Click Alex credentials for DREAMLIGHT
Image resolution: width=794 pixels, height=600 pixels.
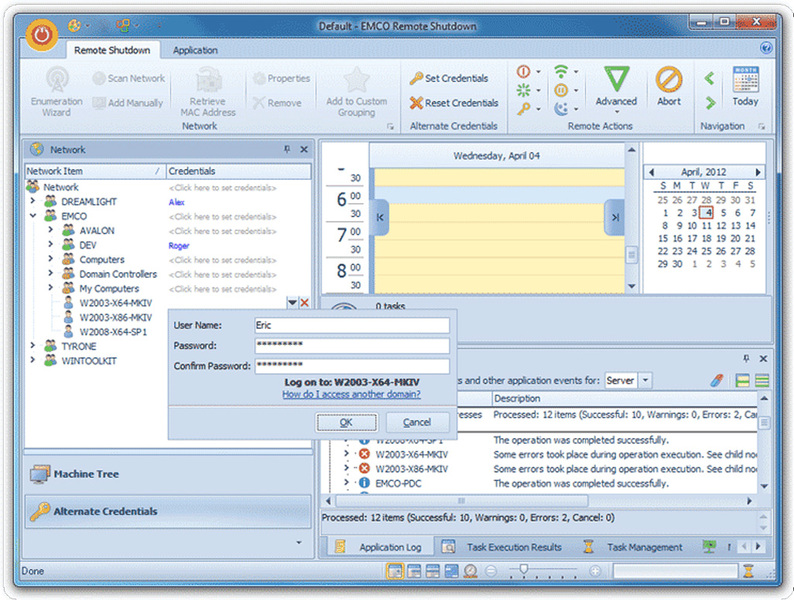pos(176,202)
